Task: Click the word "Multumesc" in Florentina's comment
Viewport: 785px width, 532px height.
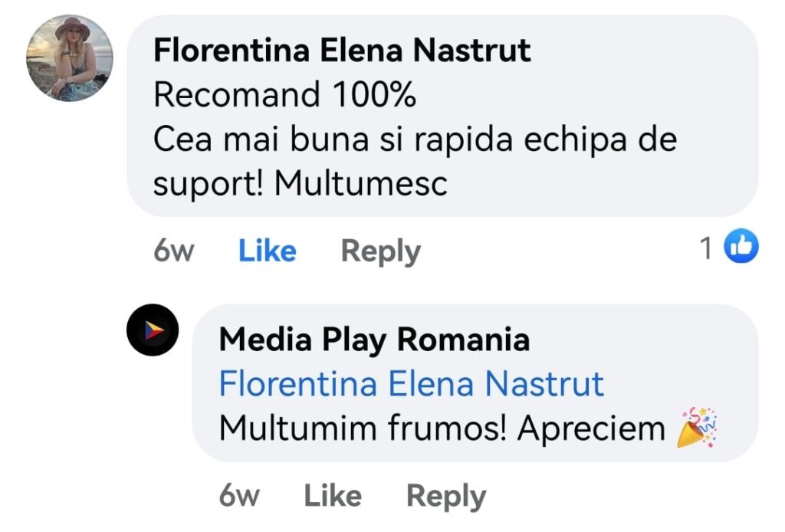Action: (x=360, y=184)
